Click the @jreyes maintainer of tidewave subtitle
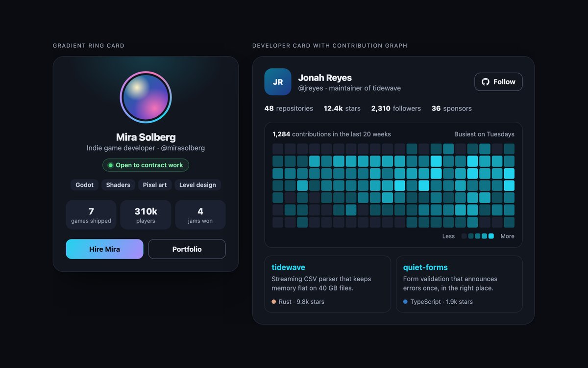Image resolution: width=588 pixels, height=368 pixels. click(x=349, y=88)
